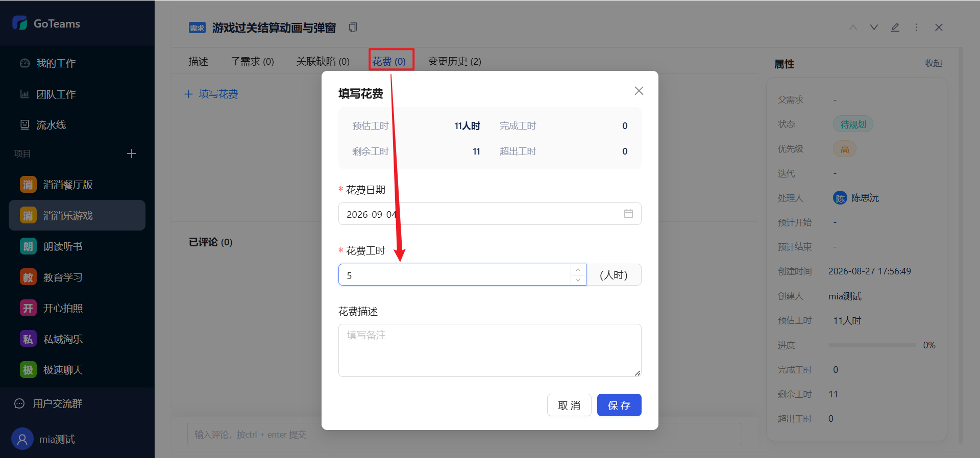
Task: Click the 保存 button
Action: 619,405
